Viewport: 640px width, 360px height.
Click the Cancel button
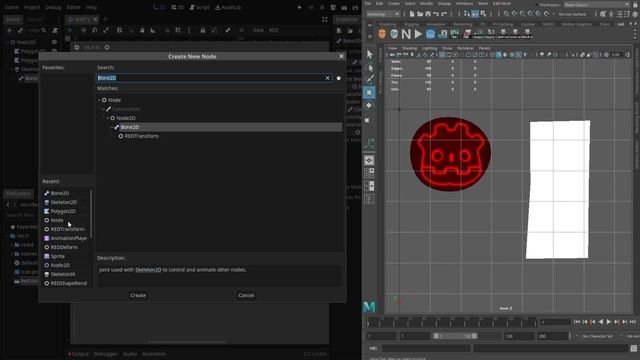246,295
